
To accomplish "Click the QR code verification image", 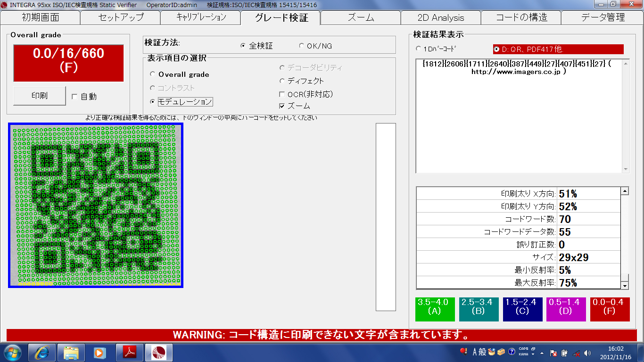I will pyautogui.click(x=96, y=205).
